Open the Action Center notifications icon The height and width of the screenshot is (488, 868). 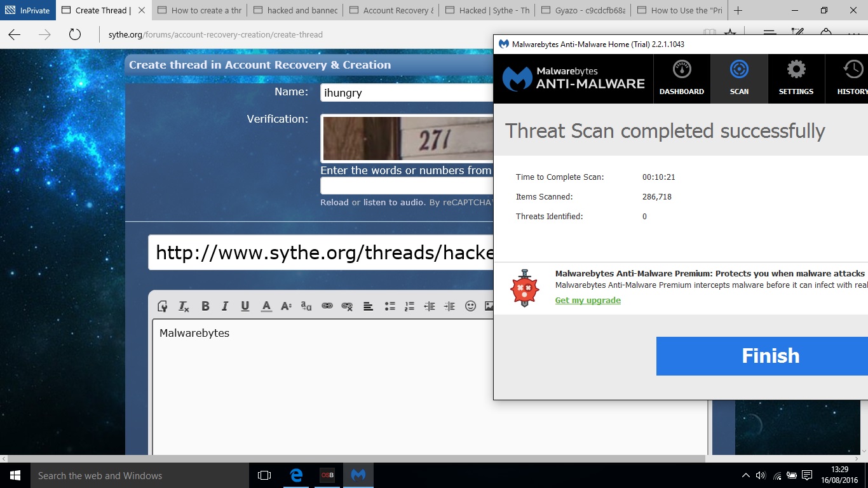[807, 475]
